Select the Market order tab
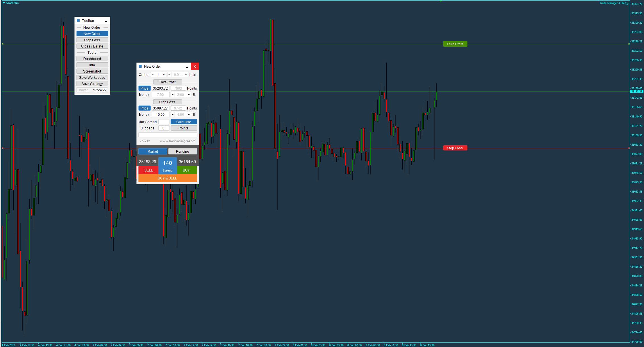The image size is (644, 347). click(153, 152)
